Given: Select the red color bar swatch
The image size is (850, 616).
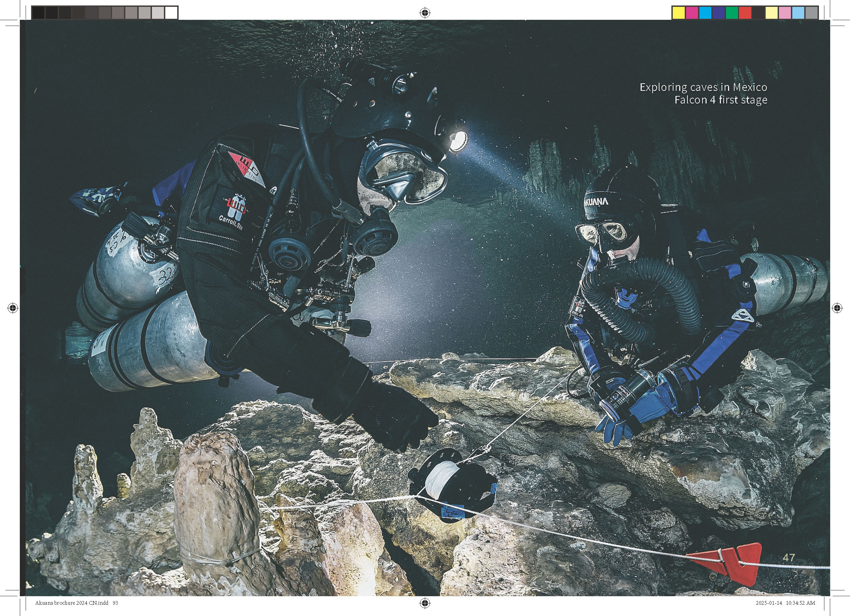Looking at the screenshot, I should tap(745, 13).
